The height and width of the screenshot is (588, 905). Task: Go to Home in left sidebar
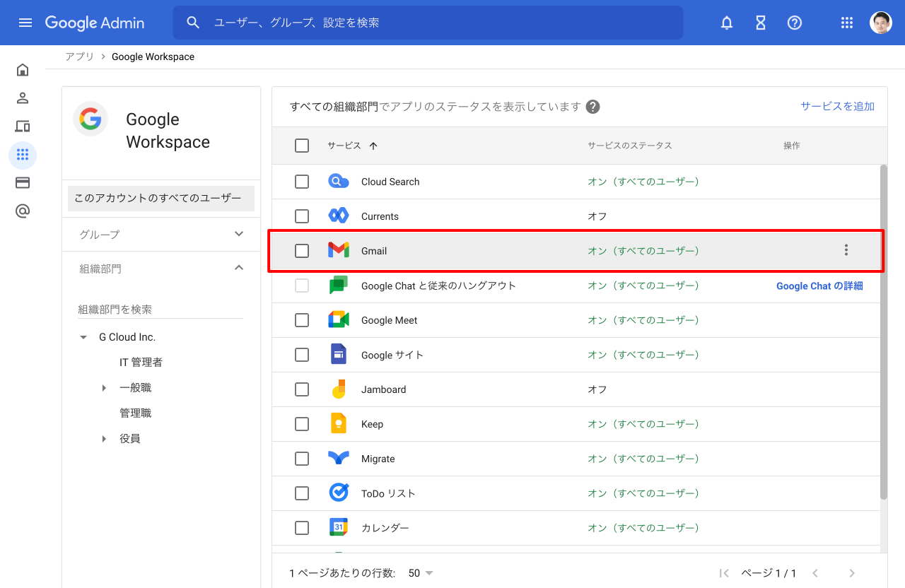coord(23,70)
